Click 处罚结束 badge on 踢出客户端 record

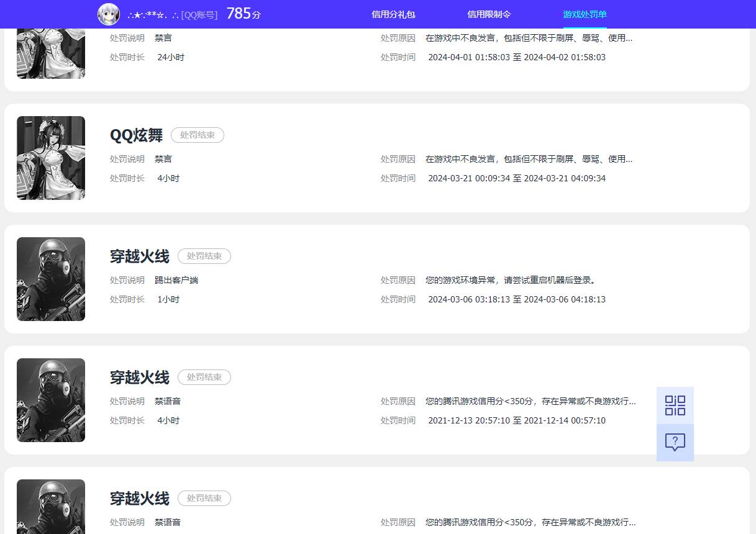tap(204, 256)
